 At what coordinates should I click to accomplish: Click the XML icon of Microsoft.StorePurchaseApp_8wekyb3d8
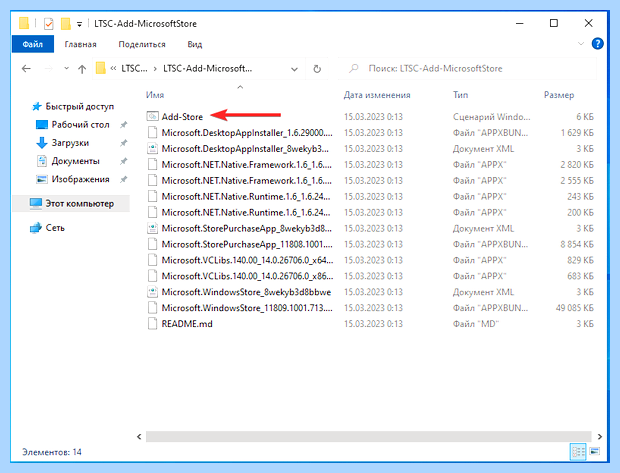point(152,228)
